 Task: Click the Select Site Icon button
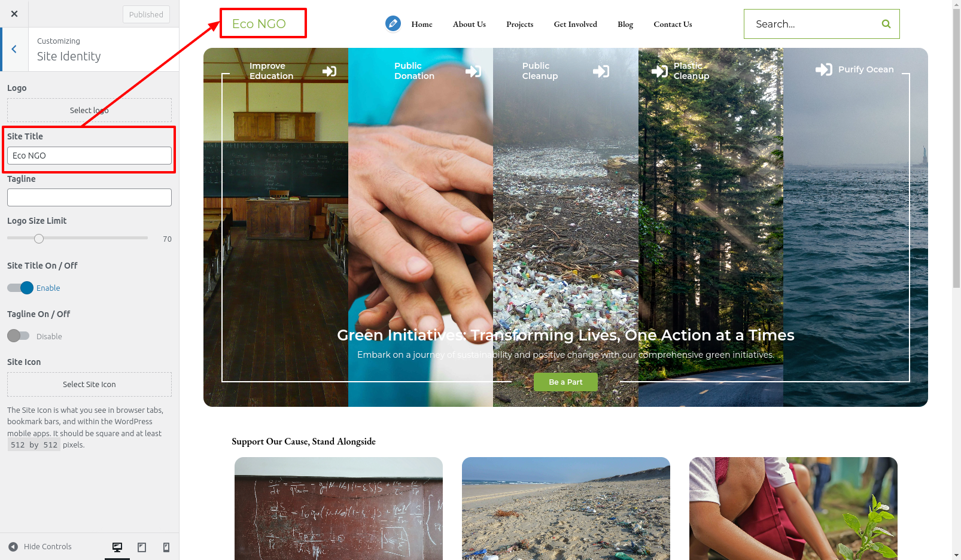click(89, 385)
